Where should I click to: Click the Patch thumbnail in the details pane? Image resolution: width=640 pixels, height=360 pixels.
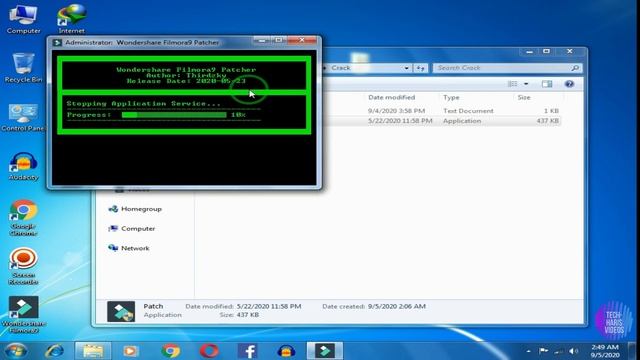pos(121,311)
